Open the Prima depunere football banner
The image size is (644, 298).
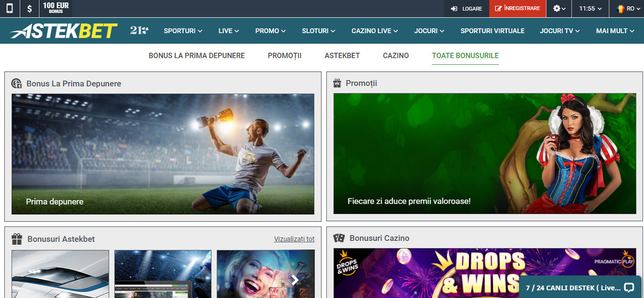point(163,154)
